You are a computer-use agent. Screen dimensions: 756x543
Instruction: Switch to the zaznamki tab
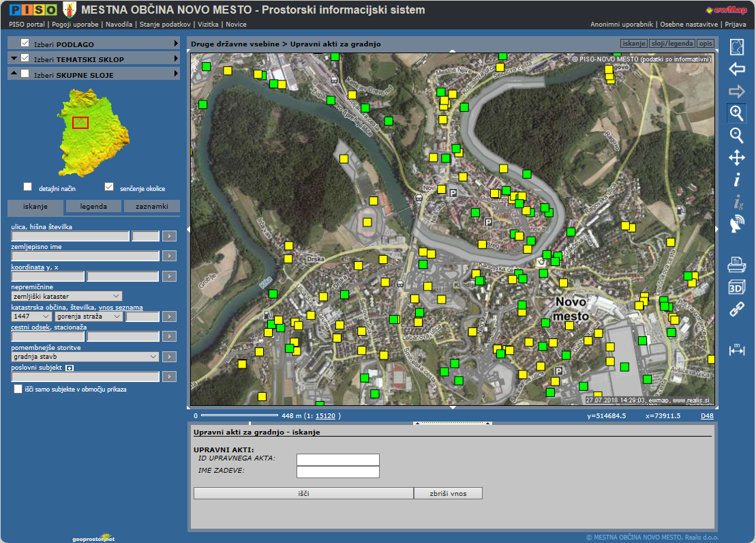coord(152,206)
